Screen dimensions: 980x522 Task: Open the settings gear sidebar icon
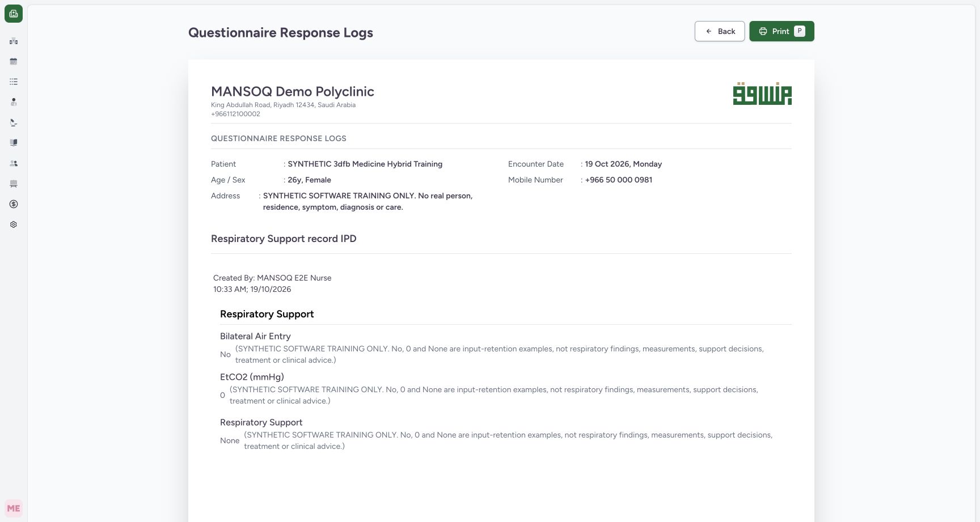14,224
